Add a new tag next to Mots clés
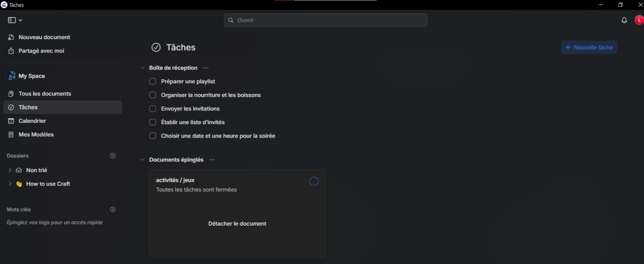Image resolution: width=644 pixels, height=264 pixels. click(113, 209)
